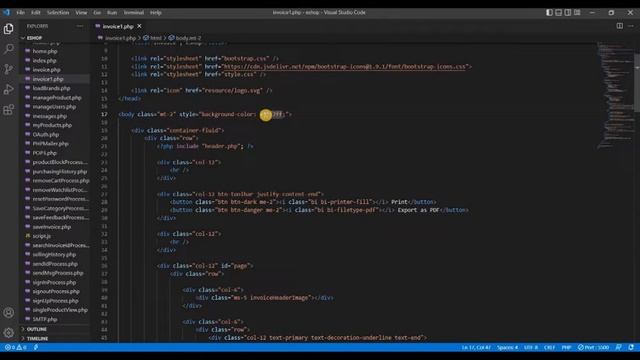Change the PHP language mode
Viewport: 640px width, 360px height.
click(566, 347)
